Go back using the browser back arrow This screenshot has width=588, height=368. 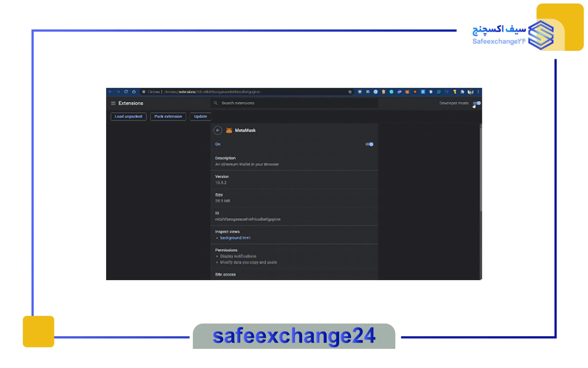point(110,92)
